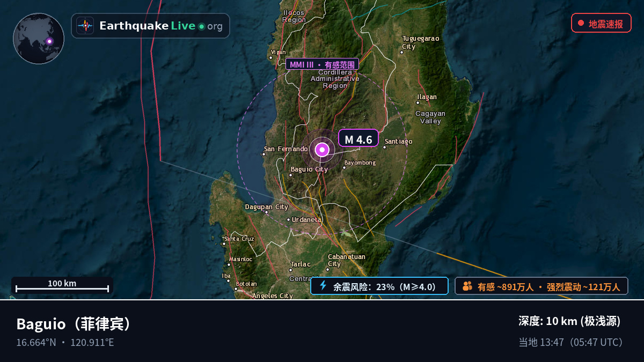Click the Ilagan city marker dot
This screenshot has height=362, width=644.
coord(418,103)
